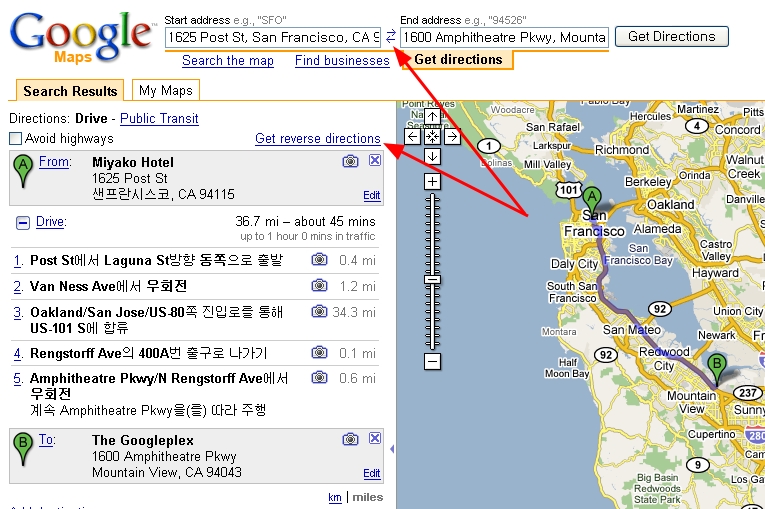Select marker B on the map
The height and width of the screenshot is (509, 765).
pos(717,368)
